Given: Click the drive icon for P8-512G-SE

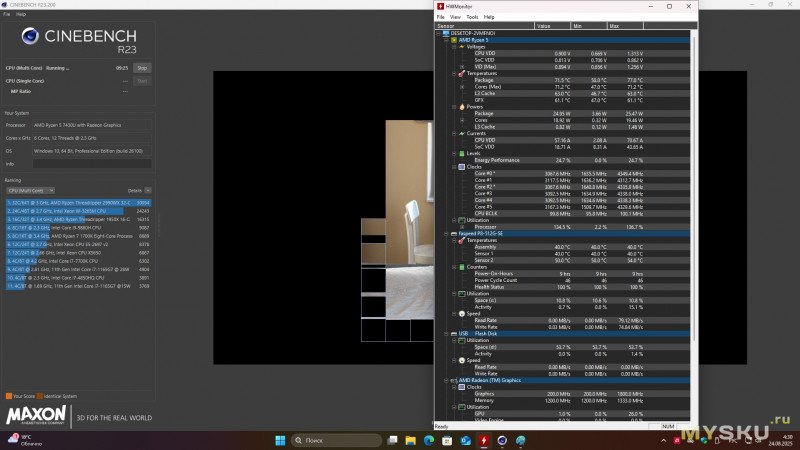Looking at the screenshot, I should (x=454, y=234).
